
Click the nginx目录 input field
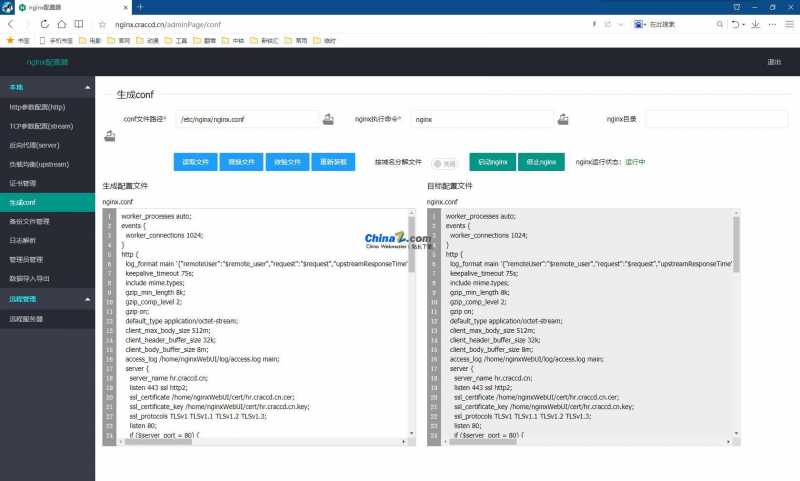point(716,119)
